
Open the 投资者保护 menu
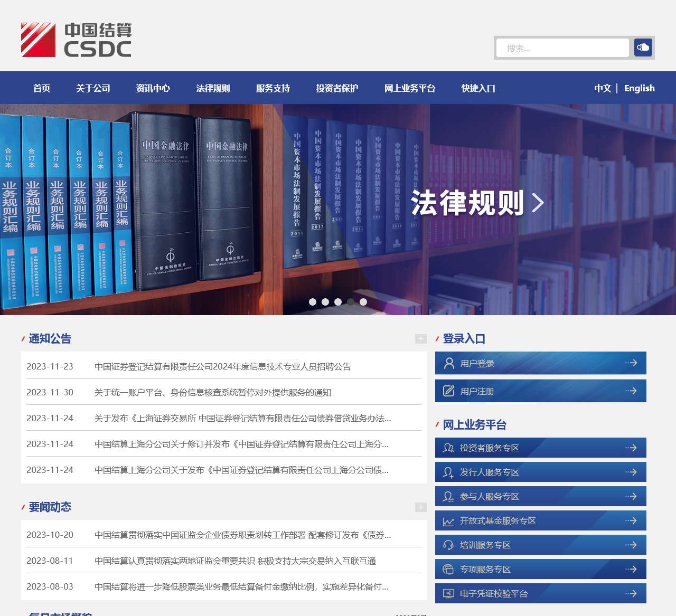tap(336, 88)
